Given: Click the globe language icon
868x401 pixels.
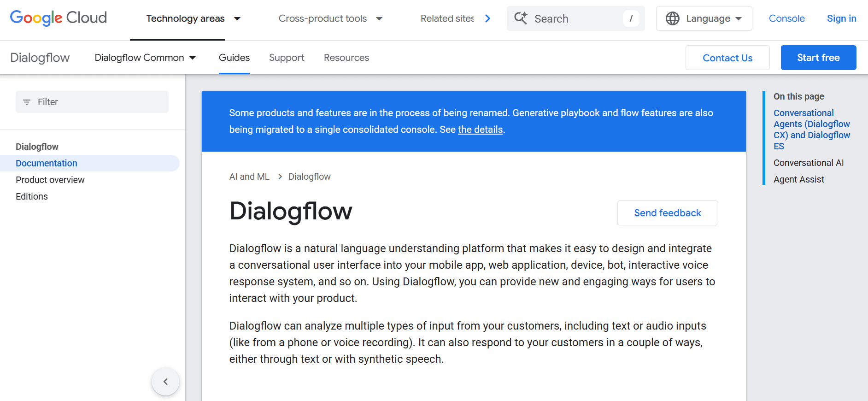Looking at the screenshot, I should 673,18.
